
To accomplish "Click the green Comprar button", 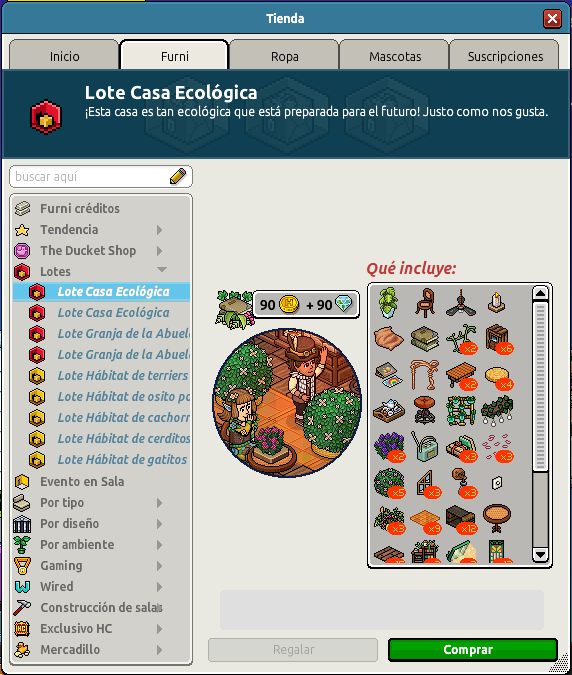I will pyautogui.click(x=473, y=650).
